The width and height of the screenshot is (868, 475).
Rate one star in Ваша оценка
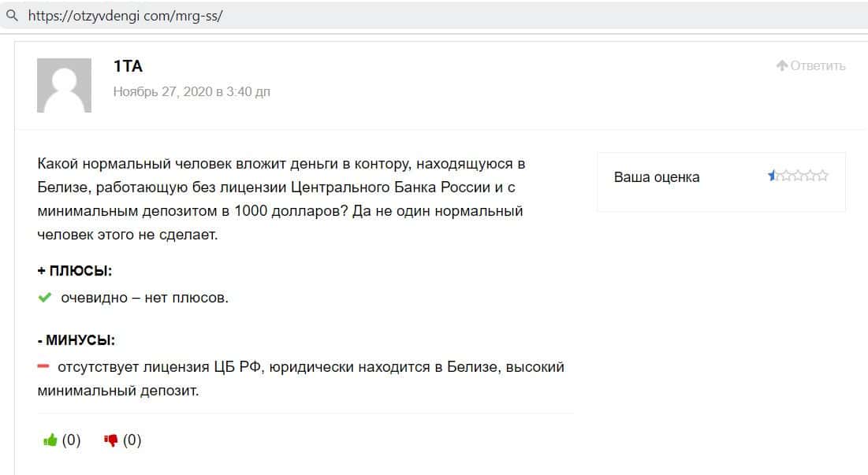(x=773, y=176)
